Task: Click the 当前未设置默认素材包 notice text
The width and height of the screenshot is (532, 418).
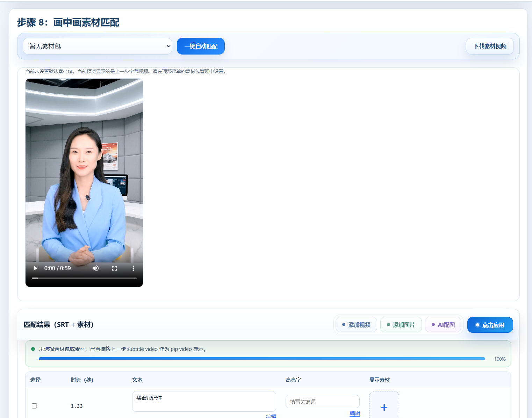Action: point(126,71)
